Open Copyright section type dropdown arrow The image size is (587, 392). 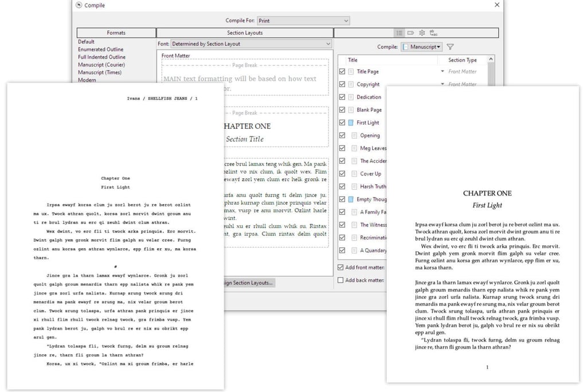coord(443,84)
